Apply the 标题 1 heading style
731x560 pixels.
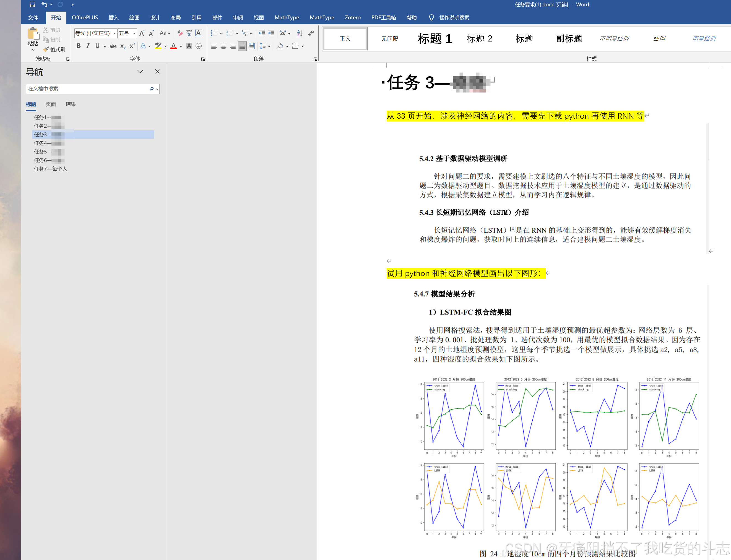click(x=434, y=39)
